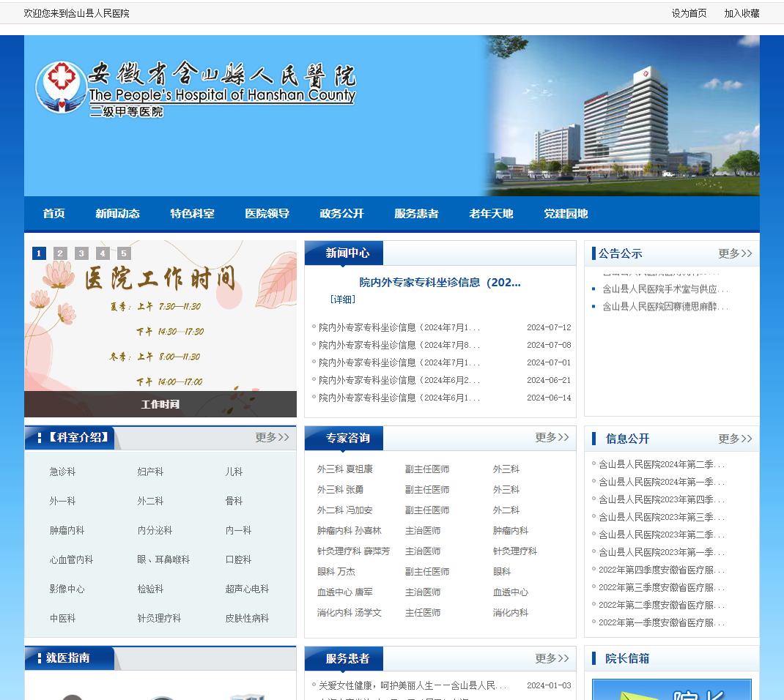
Task: Open notice 含山县人民医院手术室与供应...
Action: (665, 288)
